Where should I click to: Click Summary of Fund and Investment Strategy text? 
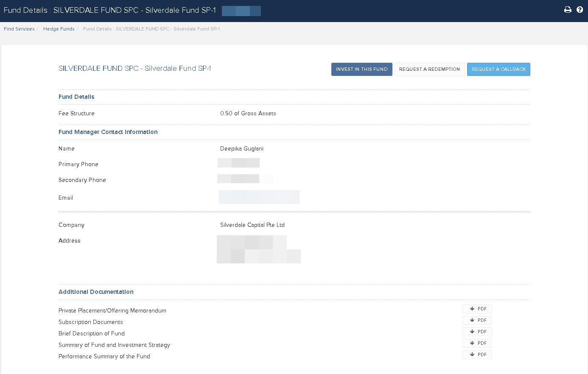[115, 345]
